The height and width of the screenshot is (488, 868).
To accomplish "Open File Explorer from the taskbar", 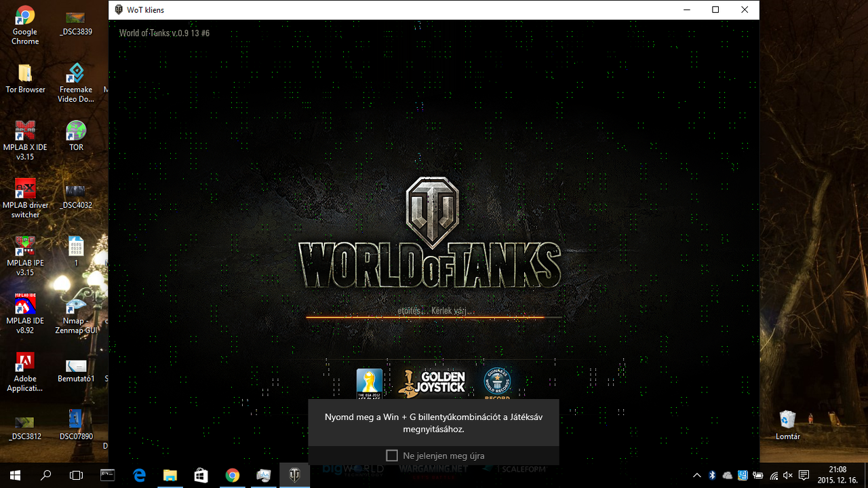I will click(170, 475).
